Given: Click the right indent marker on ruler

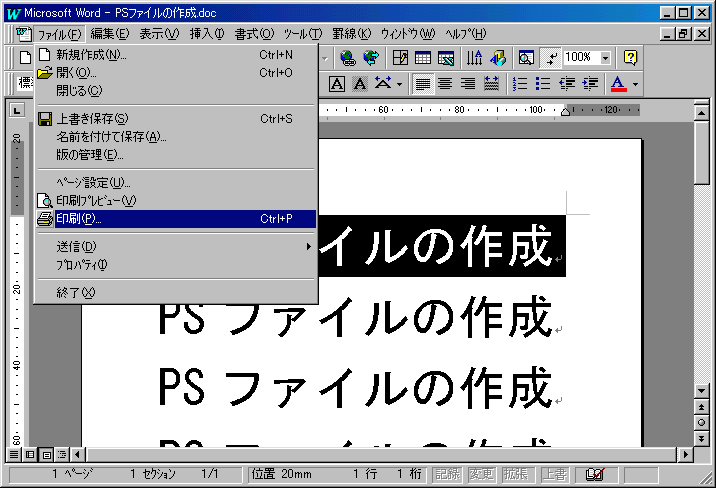Looking at the screenshot, I should coord(565,112).
